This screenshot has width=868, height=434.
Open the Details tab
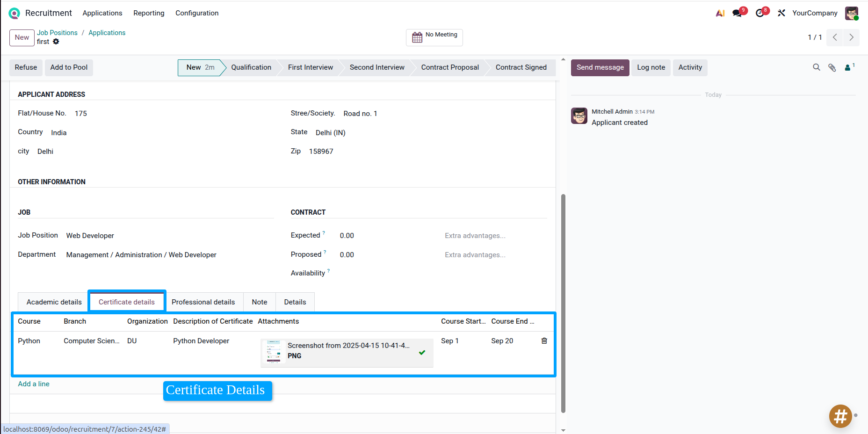[295, 302]
